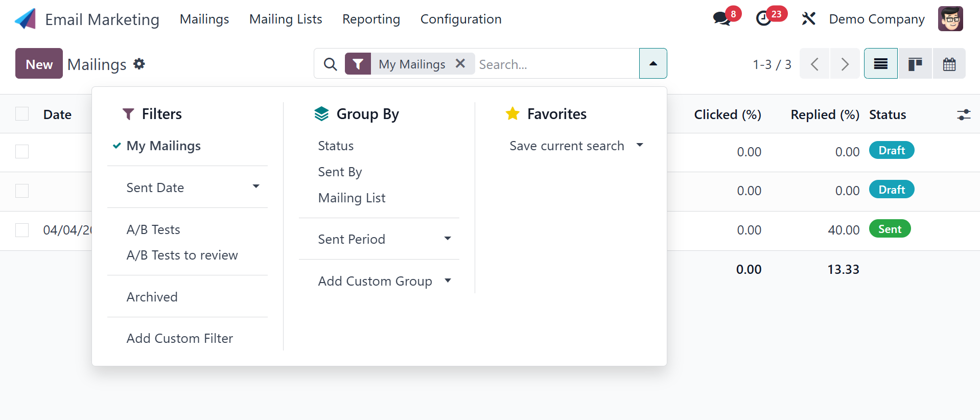Click the Mailings settings gear icon
The height and width of the screenshot is (420, 980).
coord(139,64)
